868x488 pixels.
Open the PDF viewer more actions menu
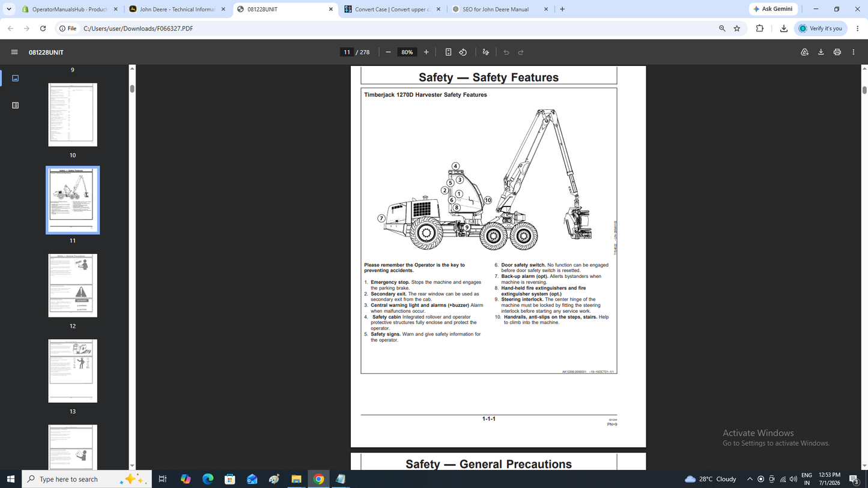tap(854, 52)
